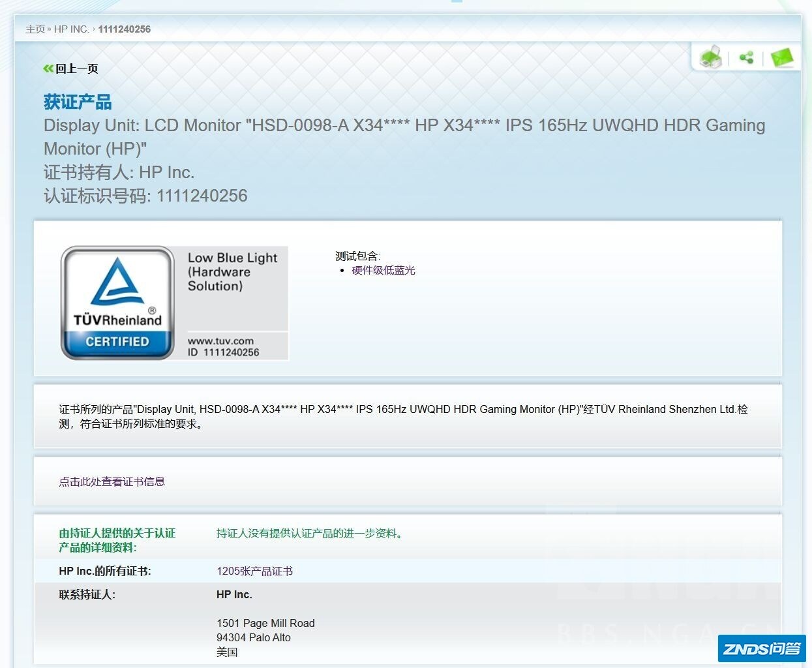Click 测试包含 label

pos(357,256)
